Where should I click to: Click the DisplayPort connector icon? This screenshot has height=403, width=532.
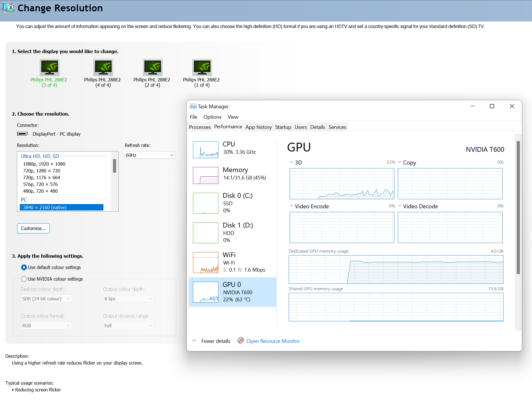22,134
